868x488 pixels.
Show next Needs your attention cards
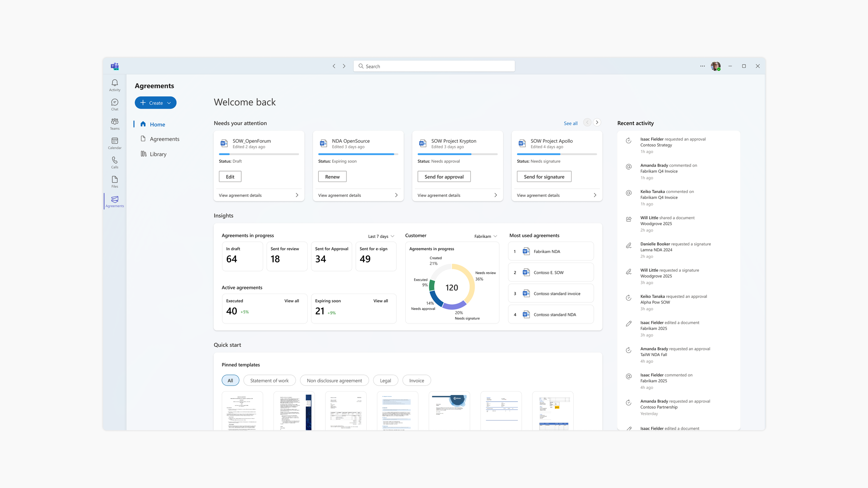(x=597, y=122)
